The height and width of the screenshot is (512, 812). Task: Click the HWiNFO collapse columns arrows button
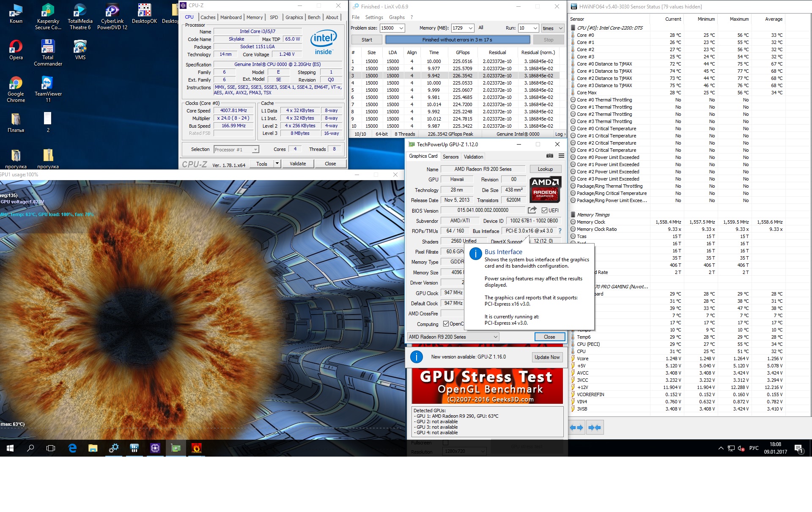pos(594,427)
